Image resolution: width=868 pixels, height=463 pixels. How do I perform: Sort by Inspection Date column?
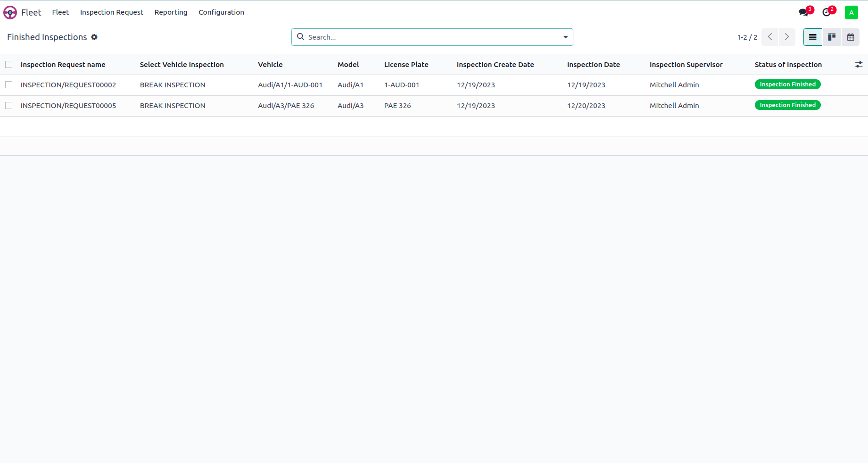[594, 65]
